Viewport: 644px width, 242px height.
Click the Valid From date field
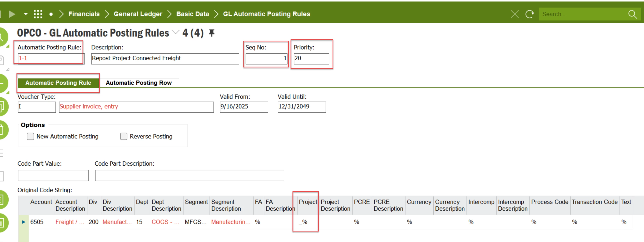click(244, 107)
